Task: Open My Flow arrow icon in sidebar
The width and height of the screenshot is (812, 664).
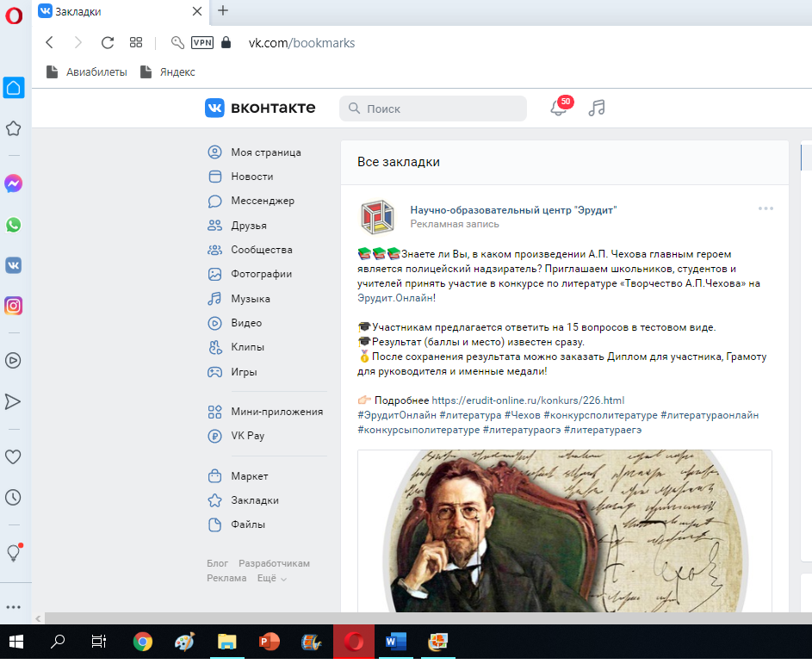Action: click(13, 401)
